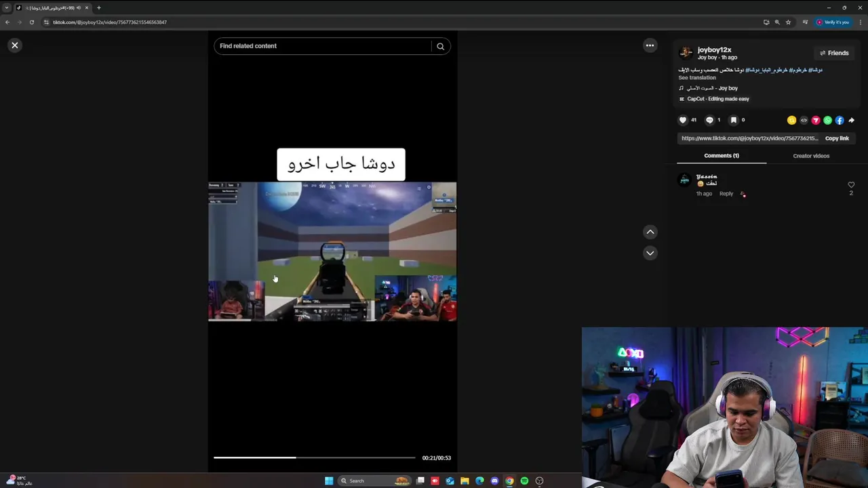The width and height of the screenshot is (868, 488).
Task: Share the video to WhatsApp
Action: point(827,120)
